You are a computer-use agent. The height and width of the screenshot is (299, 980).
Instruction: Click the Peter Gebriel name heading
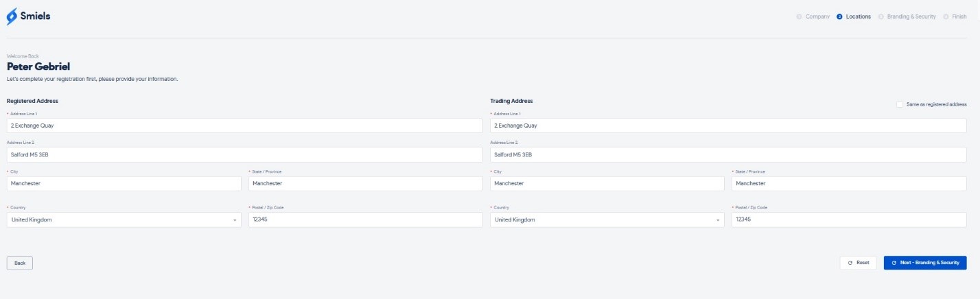pyautogui.click(x=38, y=67)
